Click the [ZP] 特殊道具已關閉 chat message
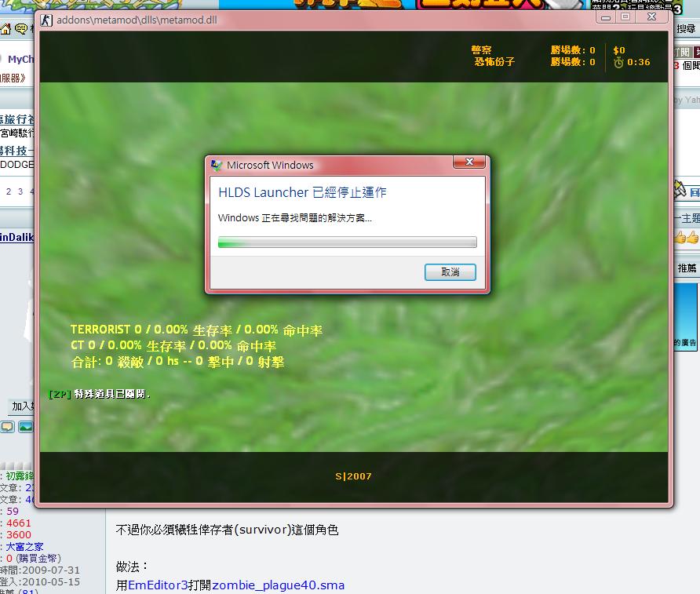The width and height of the screenshot is (700, 594). pyautogui.click(x=99, y=394)
